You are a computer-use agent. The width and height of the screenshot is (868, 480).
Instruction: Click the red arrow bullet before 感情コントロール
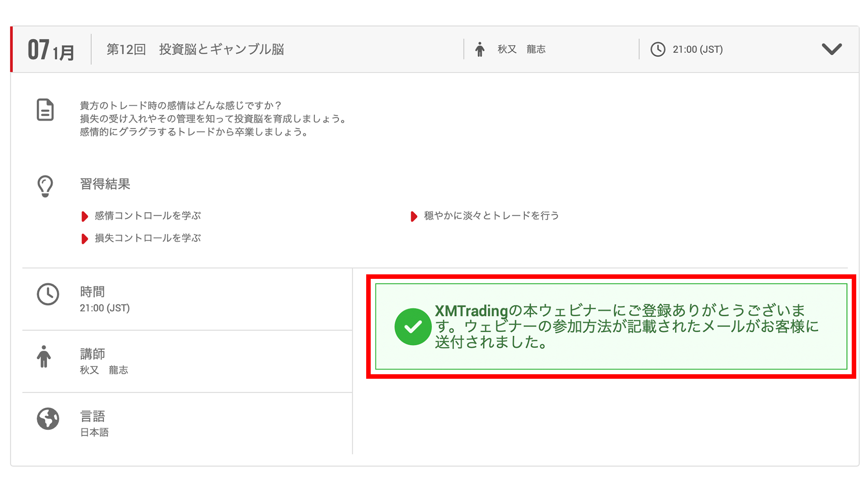(85, 216)
